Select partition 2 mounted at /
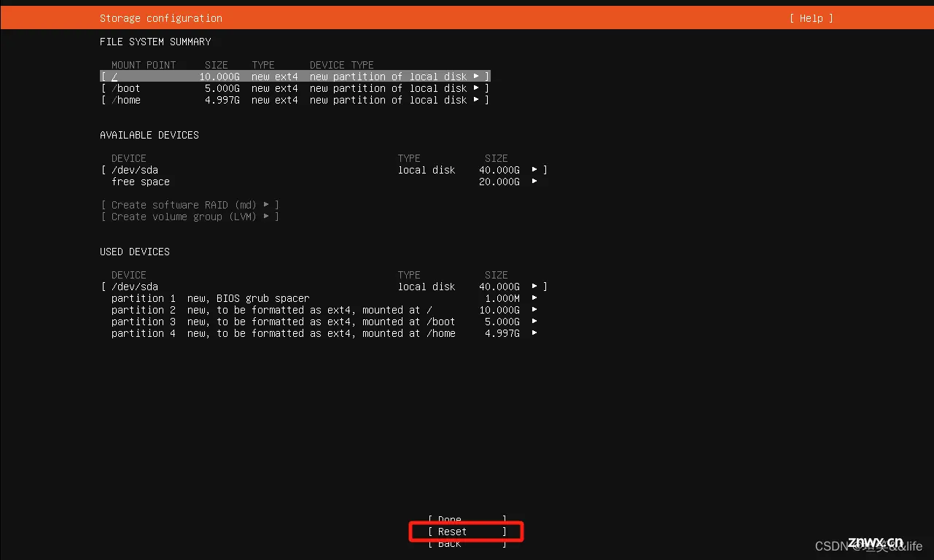Image resolution: width=934 pixels, height=560 pixels. pyautogui.click(x=324, y=310)
